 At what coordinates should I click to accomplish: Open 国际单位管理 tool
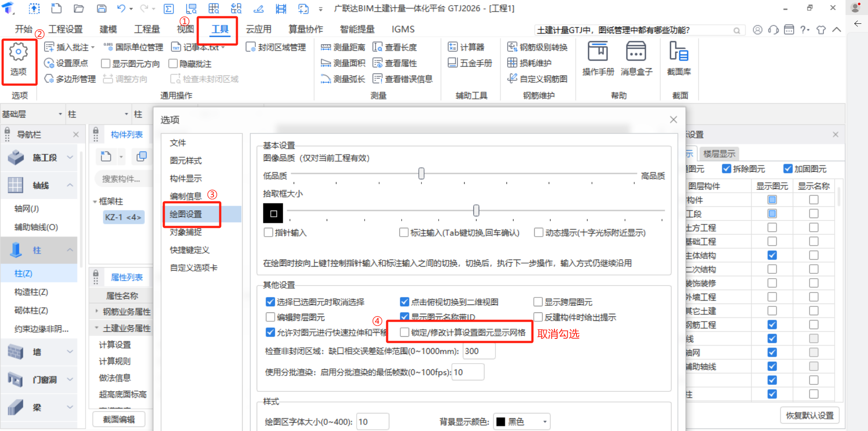click(x=133, y=47)
